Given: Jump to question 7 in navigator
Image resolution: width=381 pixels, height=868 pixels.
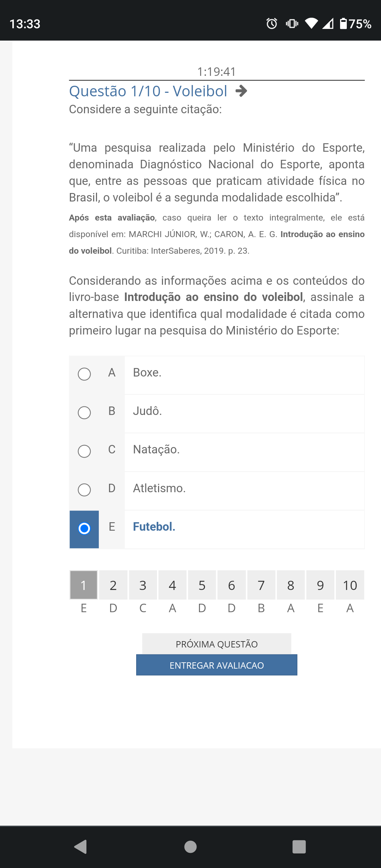Looking at the screenshot, I should [x=261, y=585].
